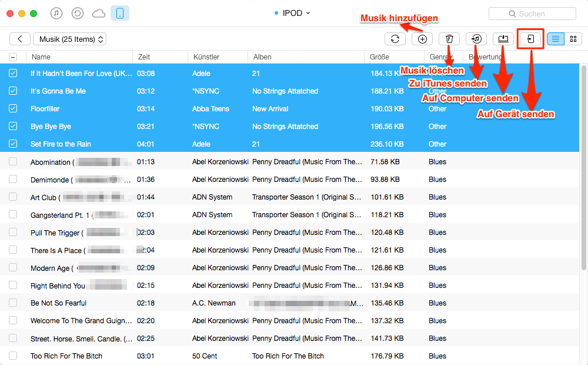Image resolution: width=588 pixels, height=365 pixels.
Task: Select the device phone icon
Action: point(120,13)
